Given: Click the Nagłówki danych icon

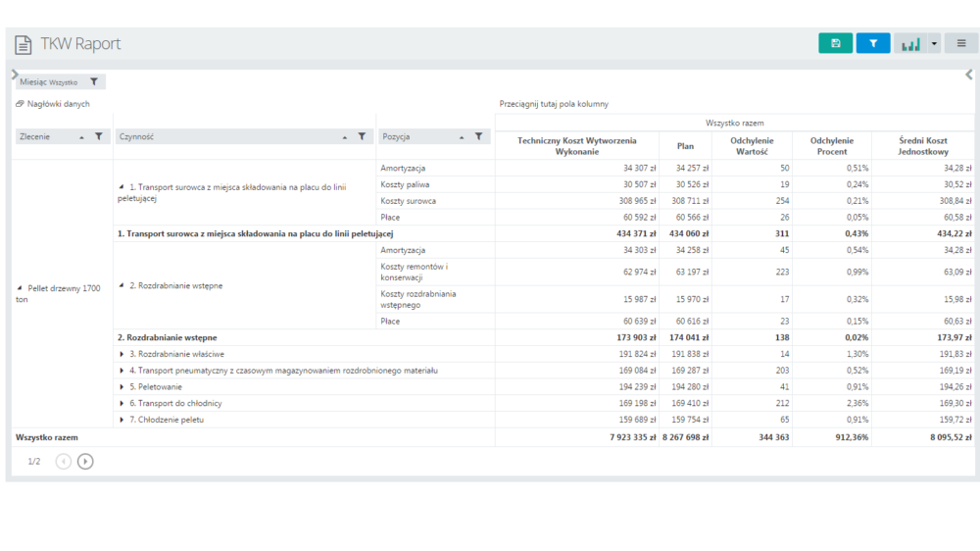Looking at the screenshot, I should click(x=20, y=104).
